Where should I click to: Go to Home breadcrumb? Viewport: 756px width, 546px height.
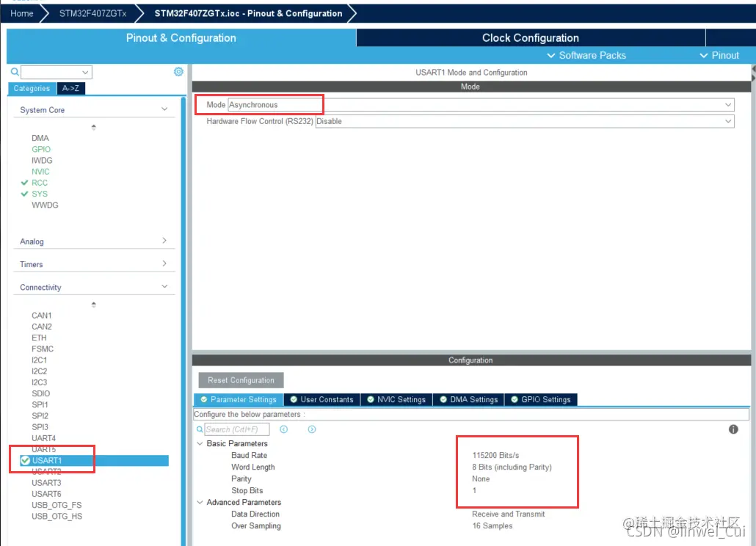click(22, 13)
